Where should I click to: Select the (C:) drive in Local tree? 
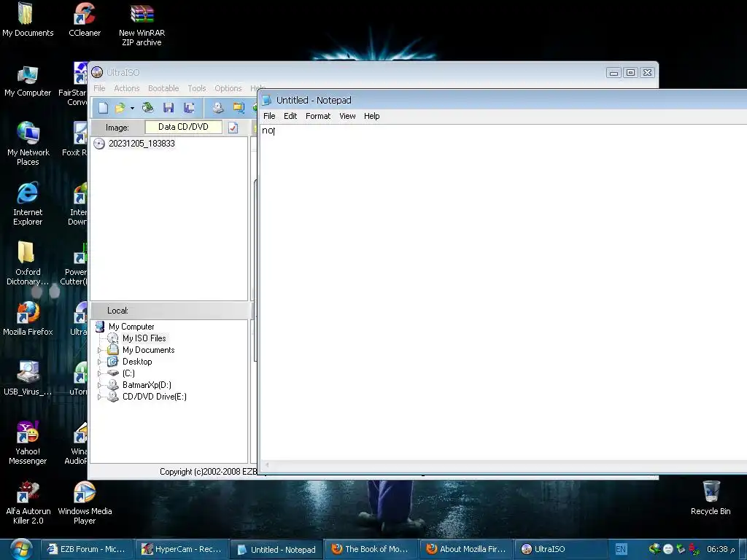[x=128, y=373]
